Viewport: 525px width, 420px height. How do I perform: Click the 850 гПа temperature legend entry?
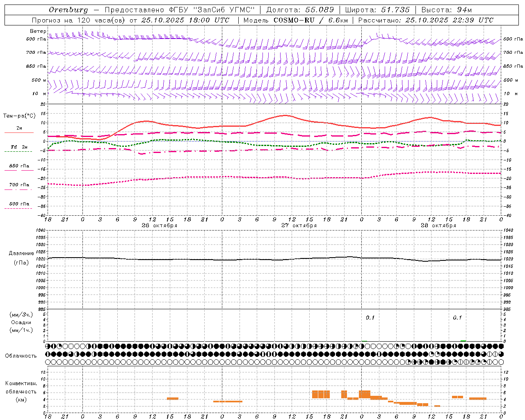click(x=19, y=167)
